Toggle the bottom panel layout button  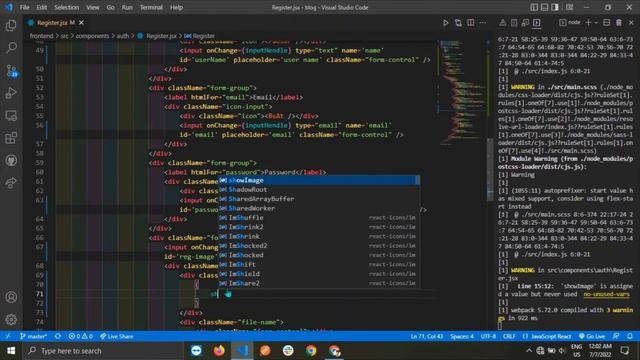(544, 7)
